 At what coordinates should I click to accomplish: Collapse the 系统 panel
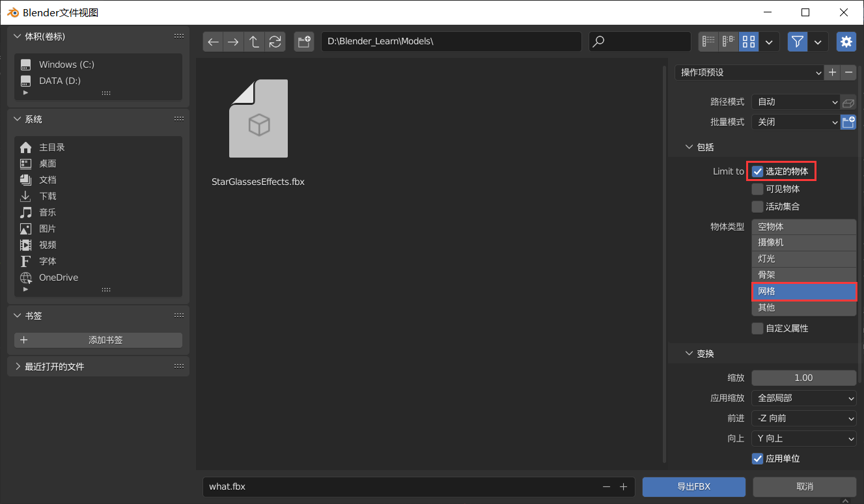[18, 119]
